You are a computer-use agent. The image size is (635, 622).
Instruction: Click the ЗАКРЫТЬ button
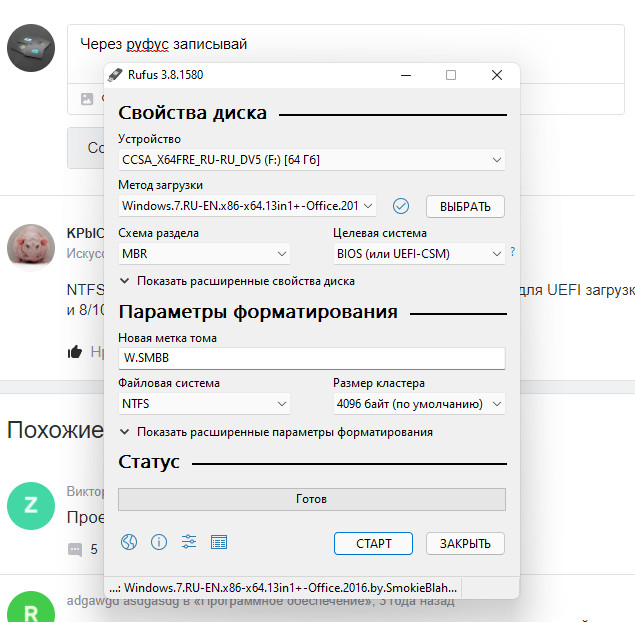click(x=465, y=543)
